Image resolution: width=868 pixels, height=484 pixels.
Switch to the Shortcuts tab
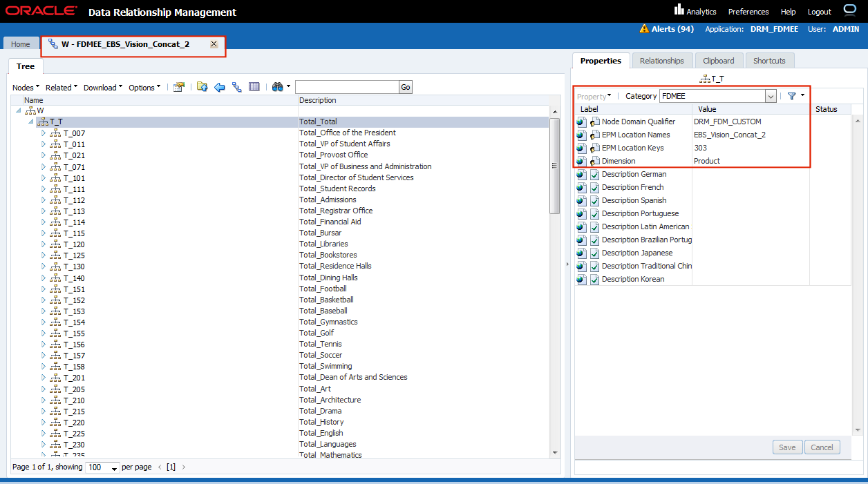[x=769, y=61]
